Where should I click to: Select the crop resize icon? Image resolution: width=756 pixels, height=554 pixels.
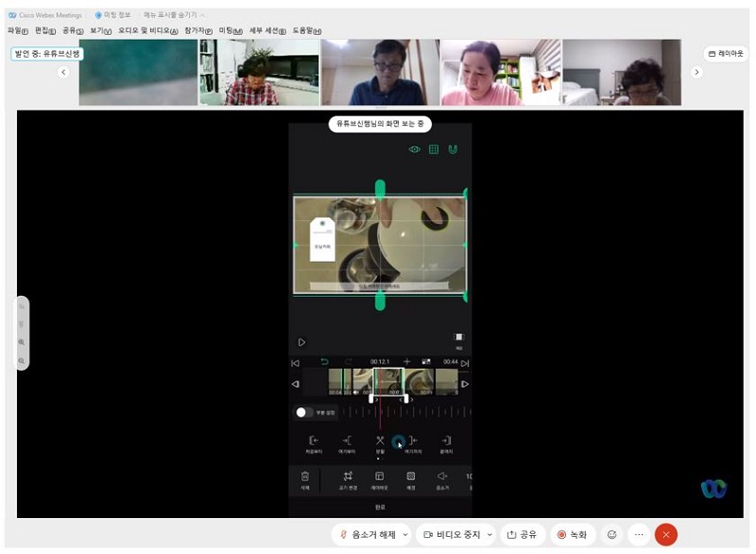click(x=348, y=476)
